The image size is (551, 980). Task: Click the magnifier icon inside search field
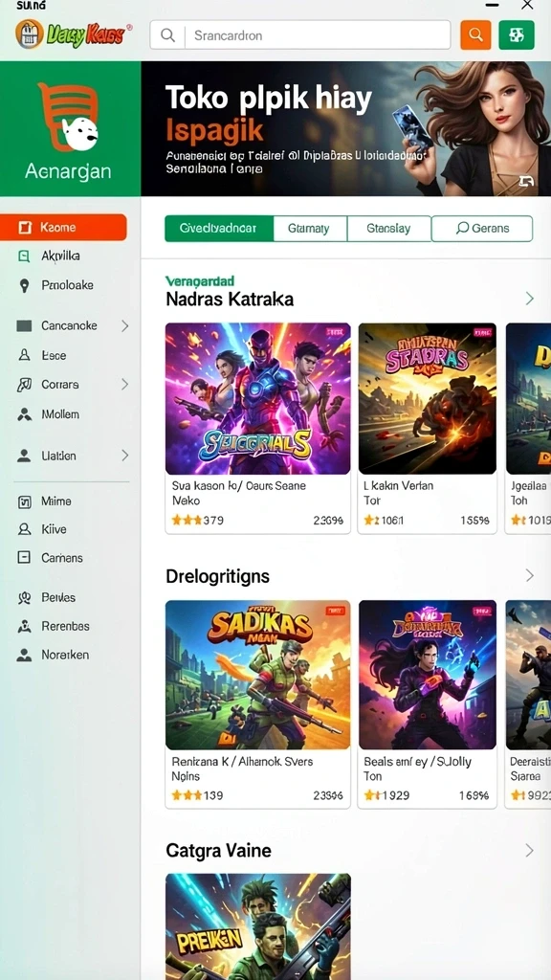tap(167, 35)
